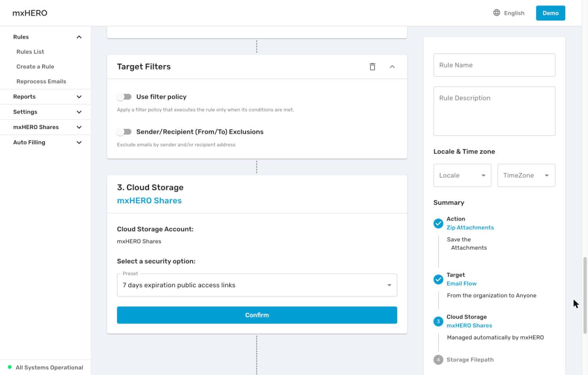Expand the mxHERO Shares sidebar section

pyautogui.click(x=79, y=127)
